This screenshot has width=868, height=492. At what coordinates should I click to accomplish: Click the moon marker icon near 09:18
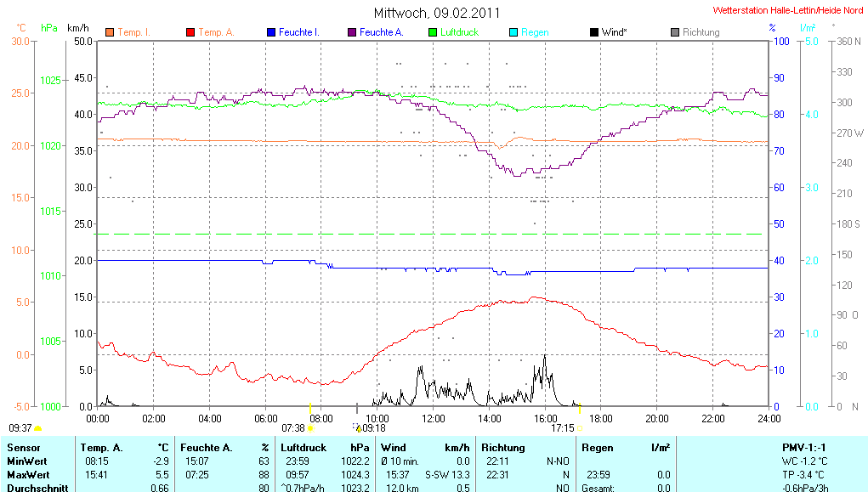tap(357, 428)
